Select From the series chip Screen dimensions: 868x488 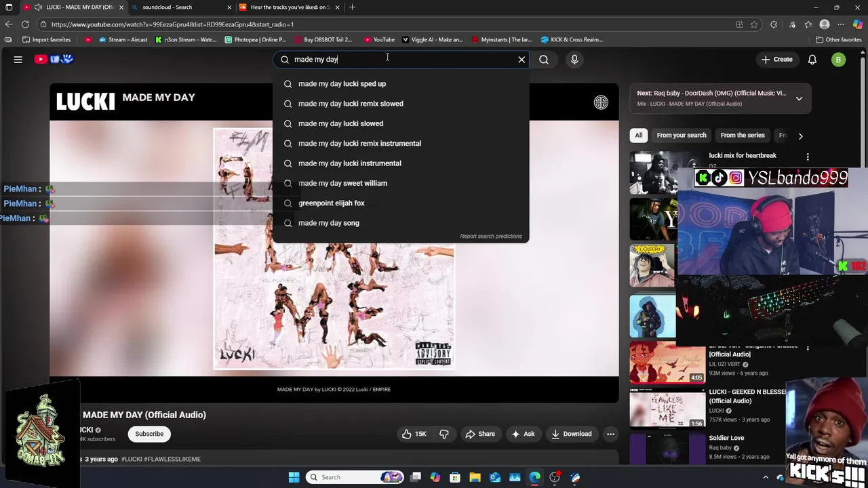tap(743, 136)
